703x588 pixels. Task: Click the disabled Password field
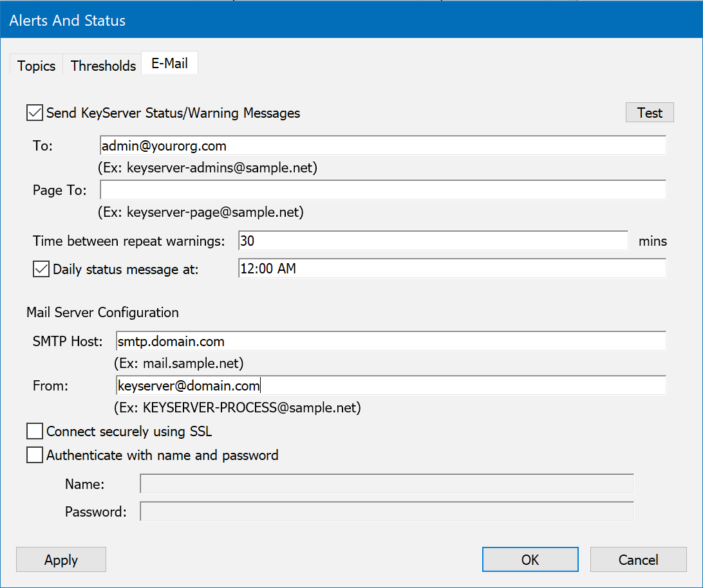point(386,511)
